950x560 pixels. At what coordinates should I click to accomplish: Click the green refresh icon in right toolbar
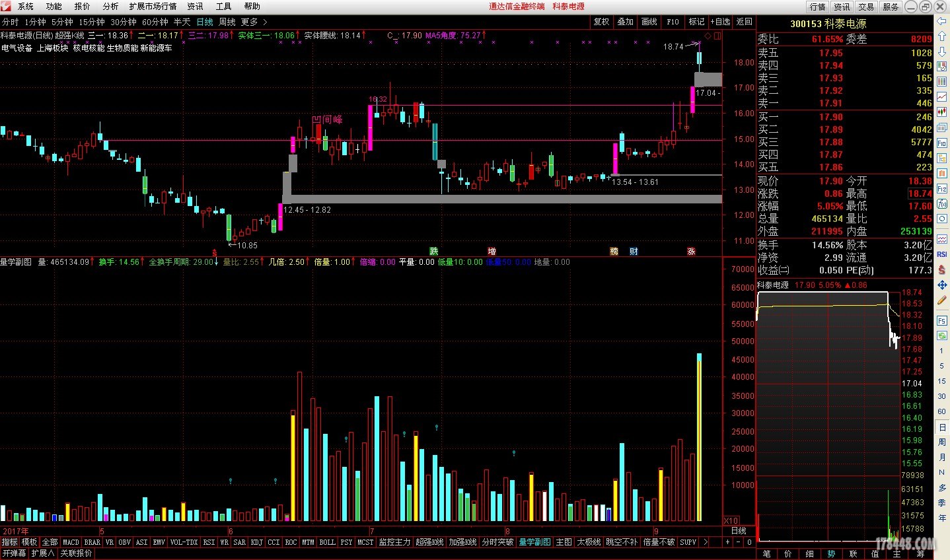pos(941,335)
